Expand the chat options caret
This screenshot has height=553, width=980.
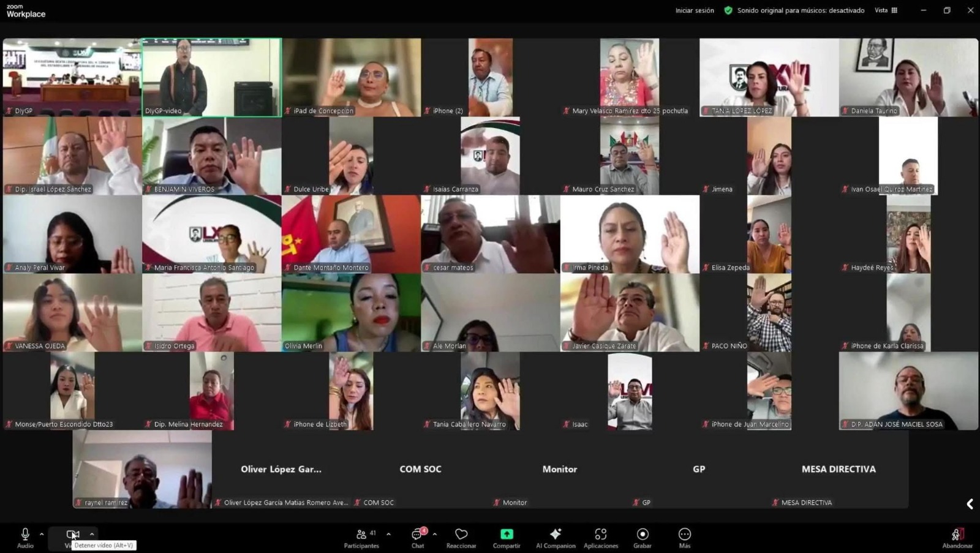tap(435, 534)
